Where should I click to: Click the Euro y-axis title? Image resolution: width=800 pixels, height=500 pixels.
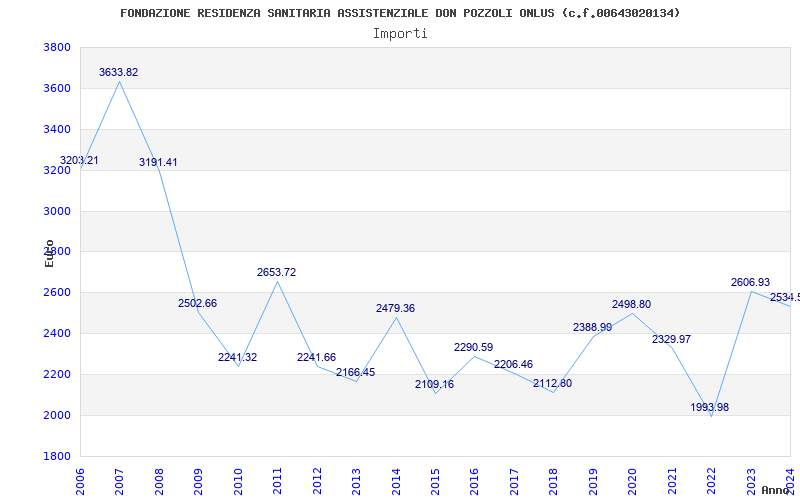[x=49, y=254]
